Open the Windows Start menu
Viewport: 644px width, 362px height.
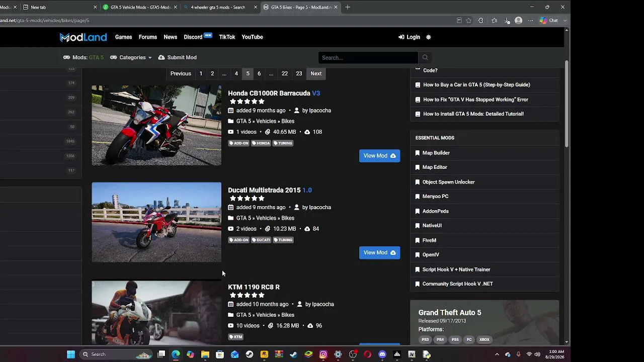click(71, 354)
